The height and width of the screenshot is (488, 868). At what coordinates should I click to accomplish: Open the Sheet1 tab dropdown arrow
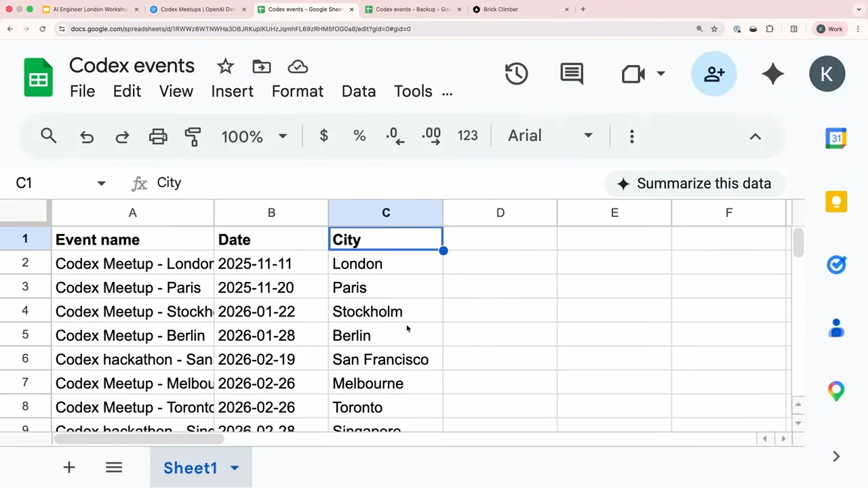click(235, 468)
